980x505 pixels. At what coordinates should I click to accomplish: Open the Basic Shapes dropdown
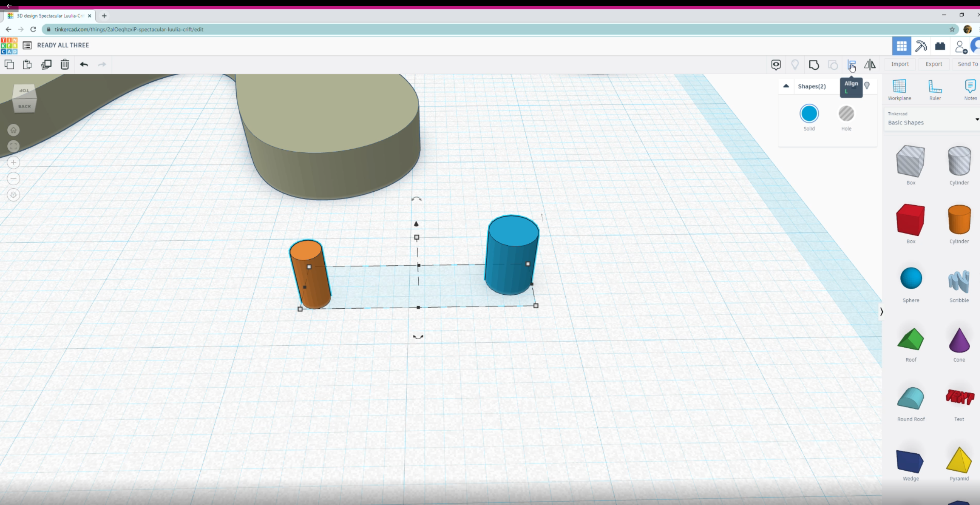click(x=932, y=119)
